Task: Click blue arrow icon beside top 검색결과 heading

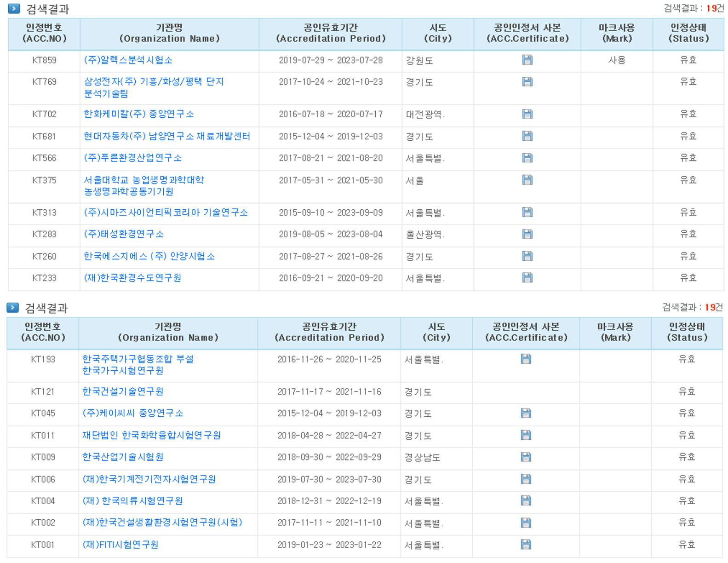Action: [14, 8]
